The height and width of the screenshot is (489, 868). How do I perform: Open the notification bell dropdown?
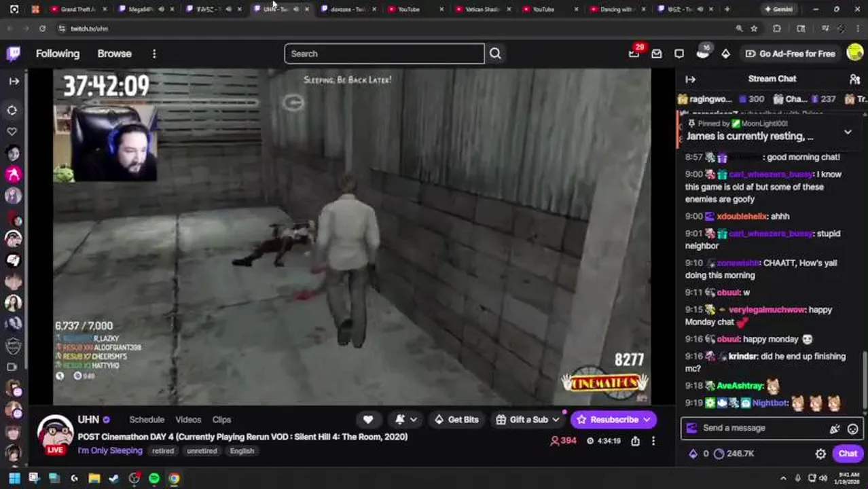click(406, 420)
